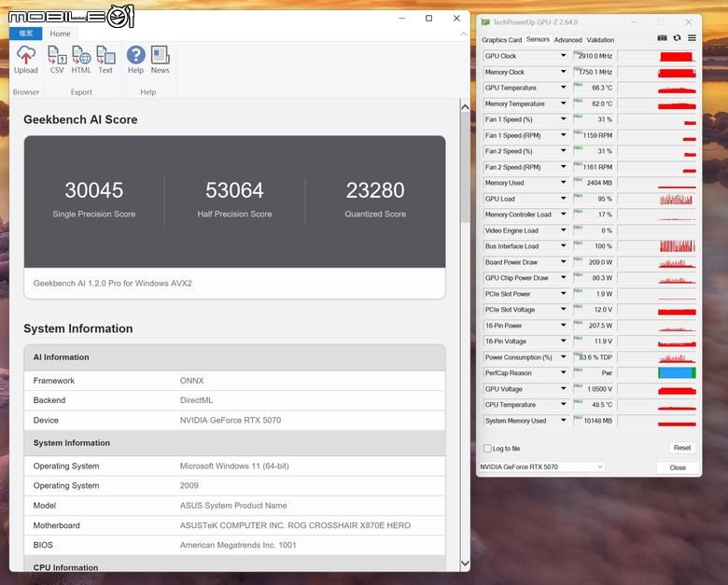Open the 檔案 file tab
This screenshot has width=728, height=585.
pyautogui.click(x=26, y=34)
